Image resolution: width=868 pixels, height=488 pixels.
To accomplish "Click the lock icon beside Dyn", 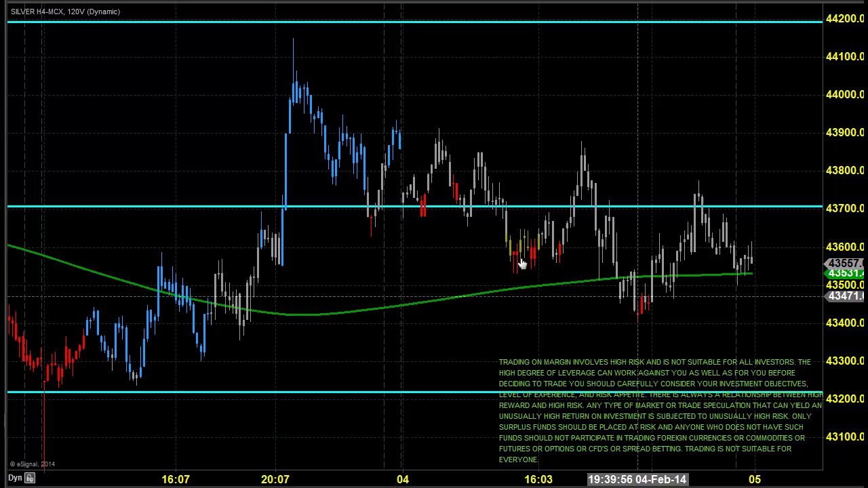I will click(30, 479).
